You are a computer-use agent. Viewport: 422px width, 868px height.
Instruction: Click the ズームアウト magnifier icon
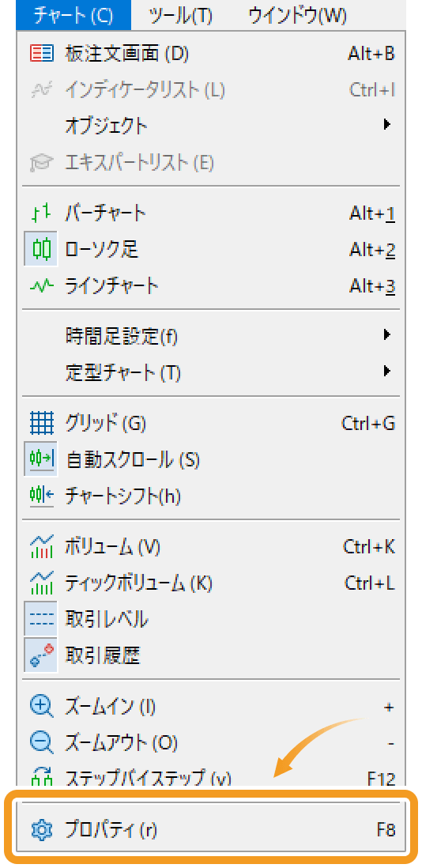[41, 743]
